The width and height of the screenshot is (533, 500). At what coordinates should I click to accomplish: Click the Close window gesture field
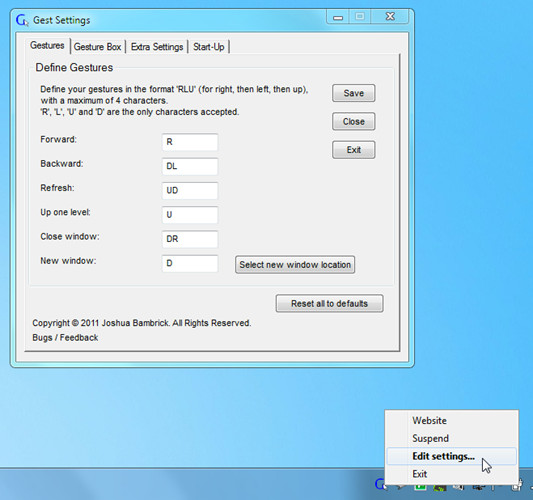[190, 239]
